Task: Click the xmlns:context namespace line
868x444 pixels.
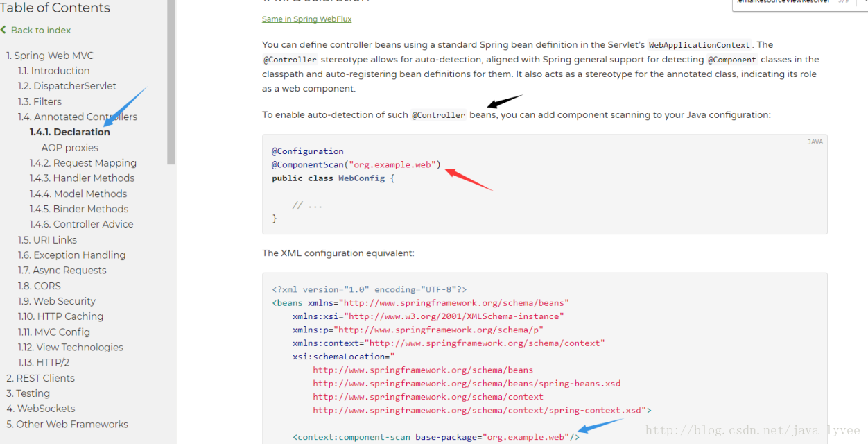Action: (x=449, y=343)
